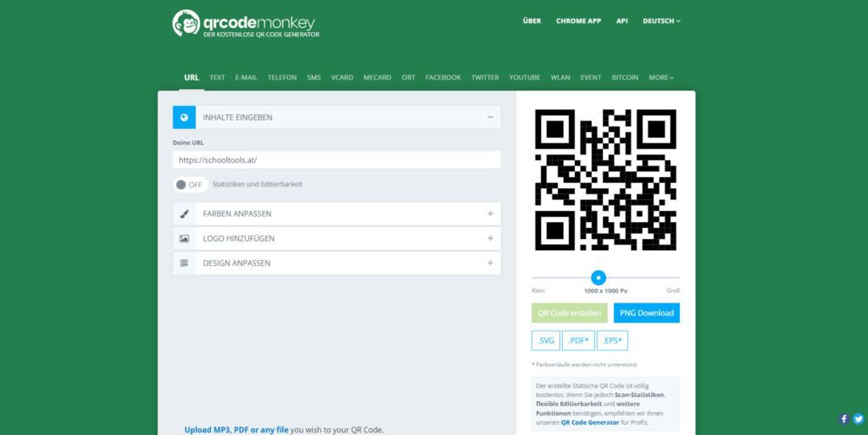
Task: Download the QR code as .PDF
Action: [578, 340]
